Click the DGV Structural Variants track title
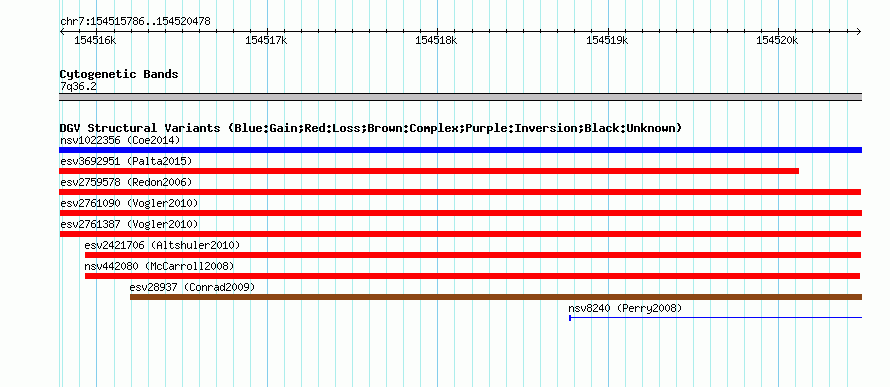 coord(370,128)
